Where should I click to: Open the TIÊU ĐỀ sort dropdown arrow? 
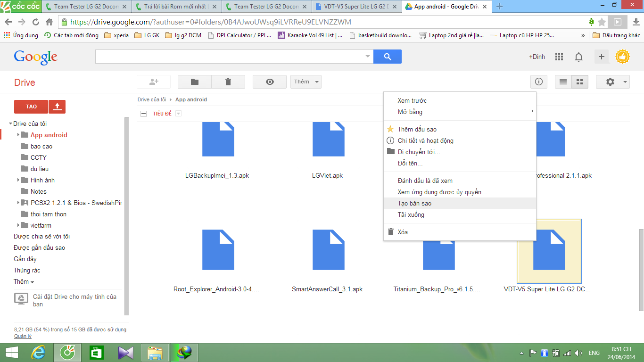coord(178,114)
